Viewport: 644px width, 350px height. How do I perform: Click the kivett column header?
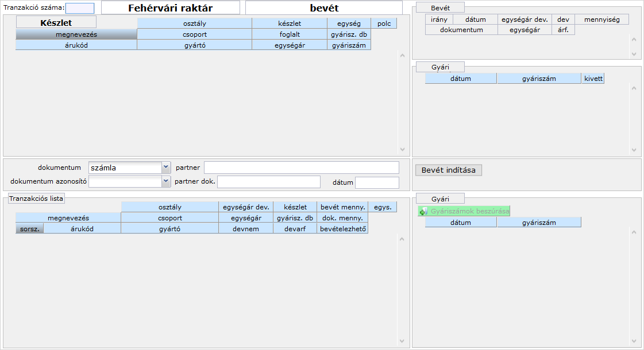click(x=593, y=79)
